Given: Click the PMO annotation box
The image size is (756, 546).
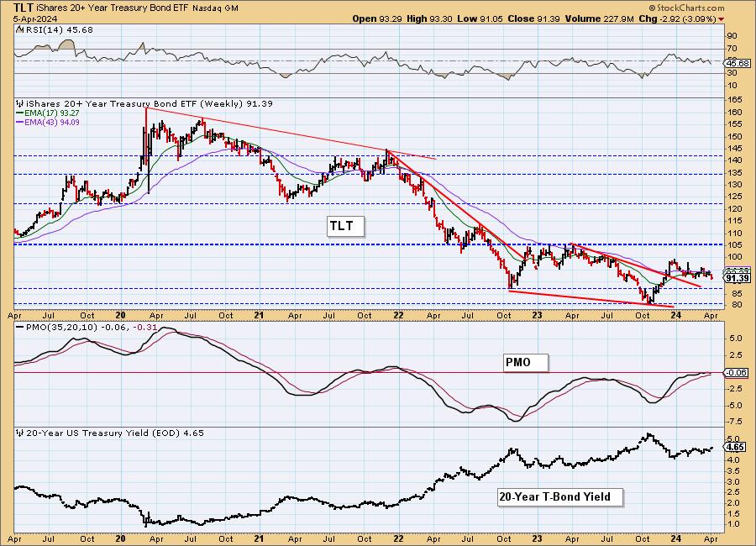Looking at the screenshot, I should (x=526, y=362).
